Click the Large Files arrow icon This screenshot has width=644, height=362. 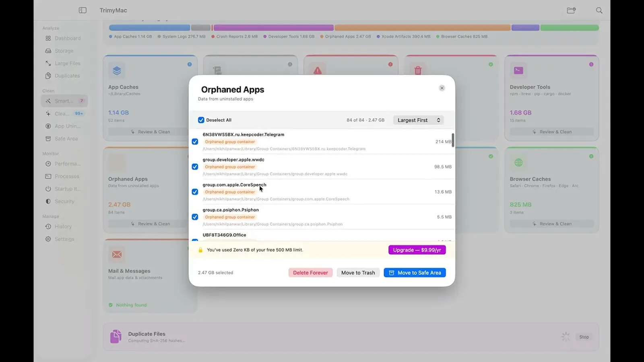coord(48,63)
